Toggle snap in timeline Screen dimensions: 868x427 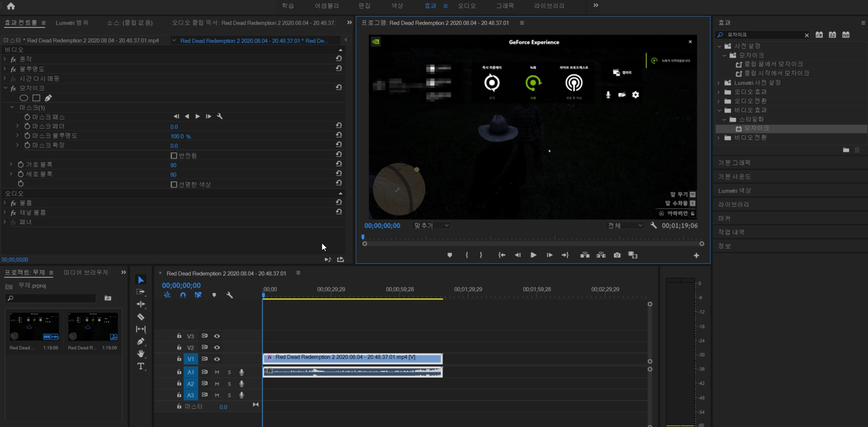(x=183, y=295)
